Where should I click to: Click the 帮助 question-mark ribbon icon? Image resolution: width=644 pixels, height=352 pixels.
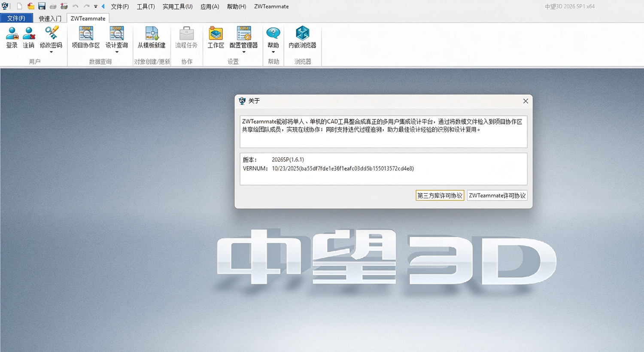273,33
